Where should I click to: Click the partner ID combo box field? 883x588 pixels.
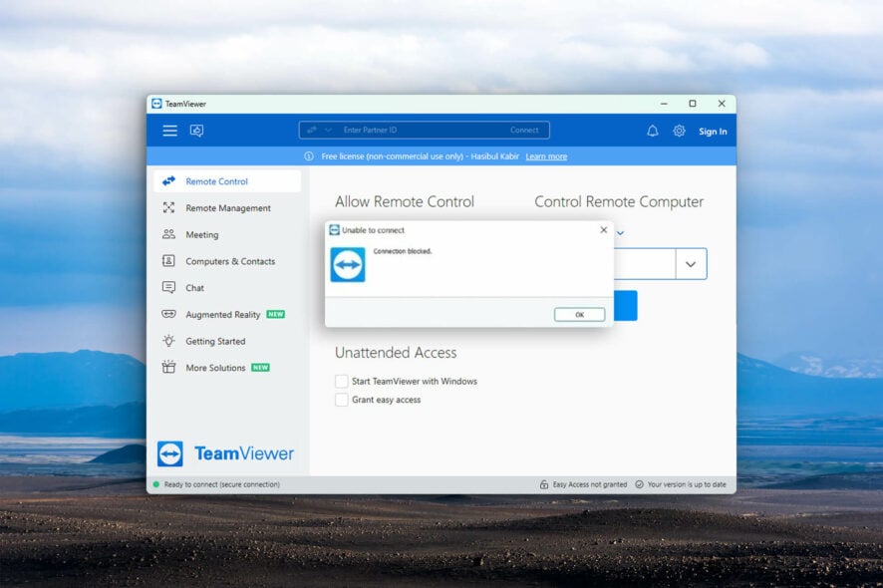pos(645,264)
